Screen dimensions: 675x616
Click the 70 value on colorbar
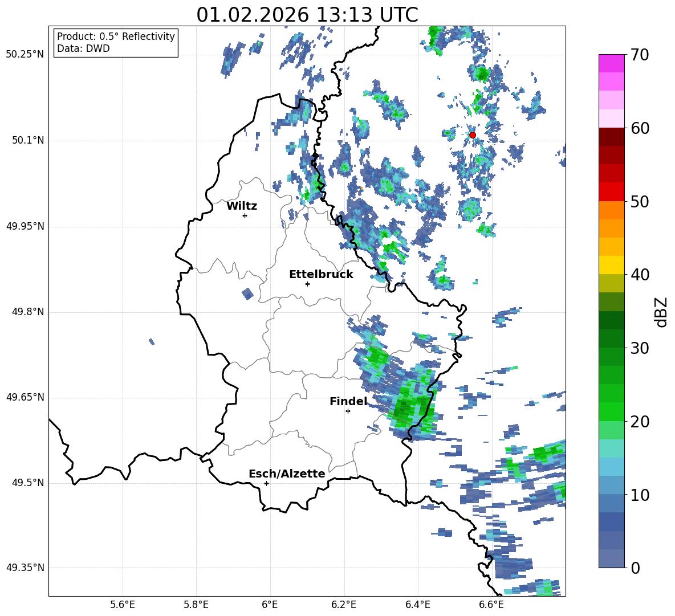click(x=640, y=55)
